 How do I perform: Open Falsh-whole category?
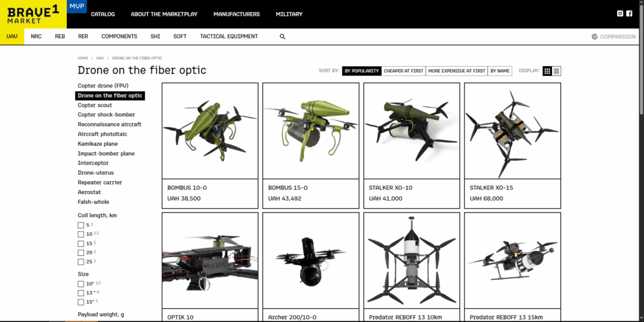94,202
